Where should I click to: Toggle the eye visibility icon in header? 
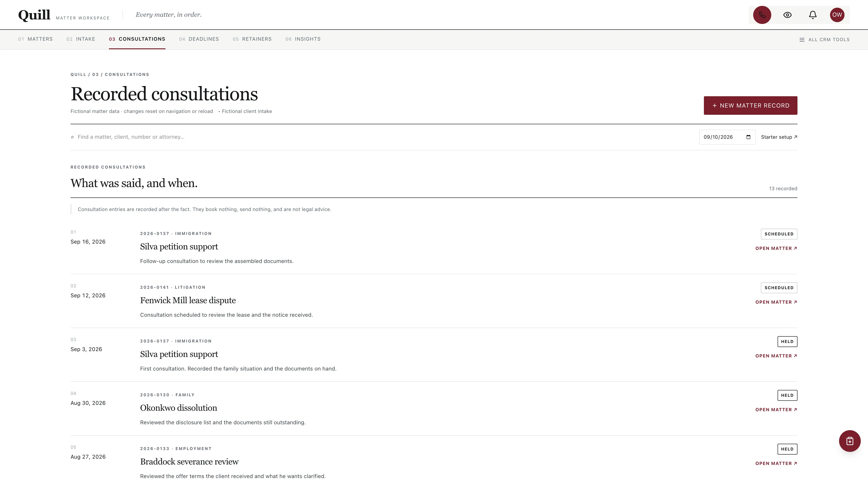pos(788,15)
